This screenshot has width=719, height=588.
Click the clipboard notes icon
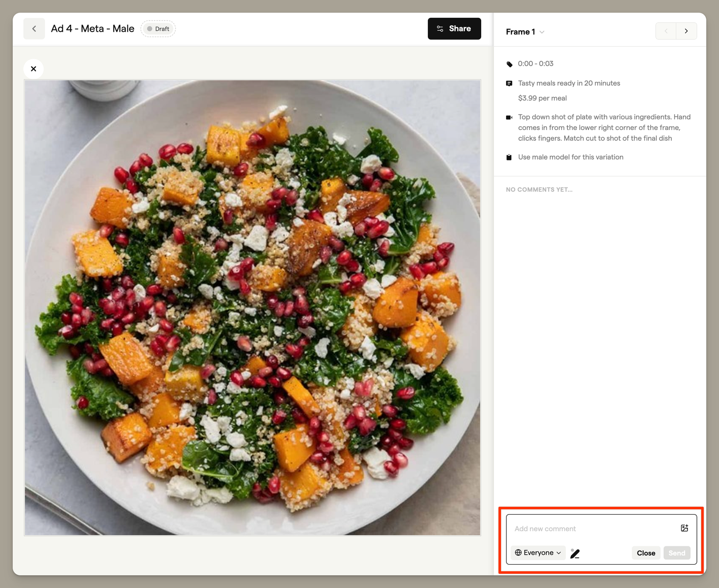click(x=509, y=157)
